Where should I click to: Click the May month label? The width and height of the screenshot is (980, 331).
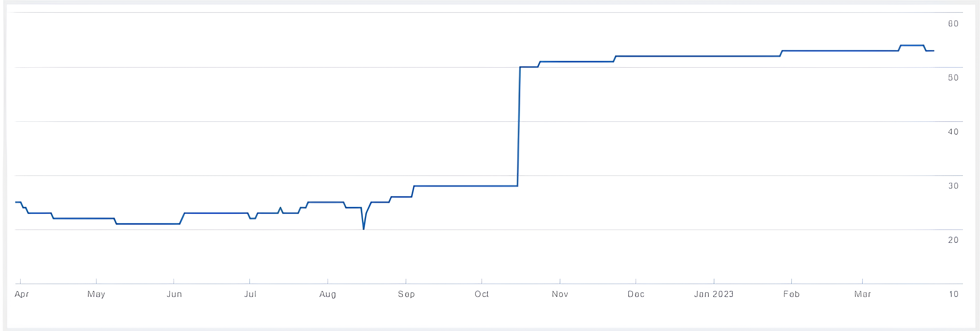point(96,294)
